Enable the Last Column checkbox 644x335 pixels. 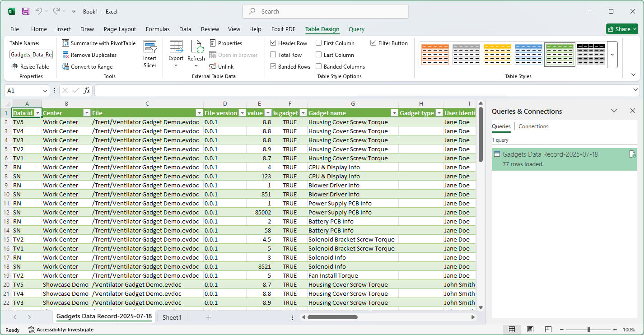[319, 55]
